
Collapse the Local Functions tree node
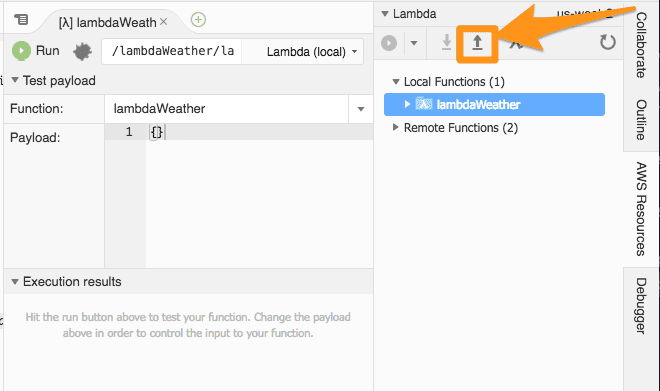396,82
